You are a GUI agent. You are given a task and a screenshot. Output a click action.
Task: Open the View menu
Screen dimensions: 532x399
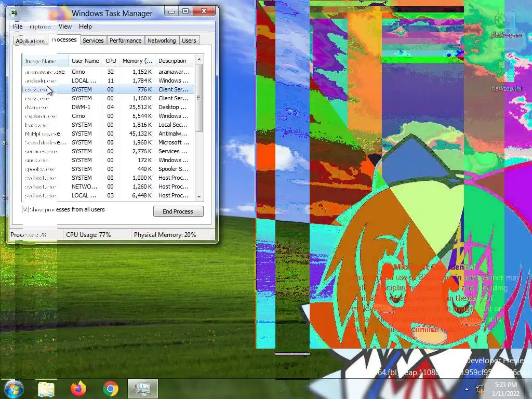(65, 26)
